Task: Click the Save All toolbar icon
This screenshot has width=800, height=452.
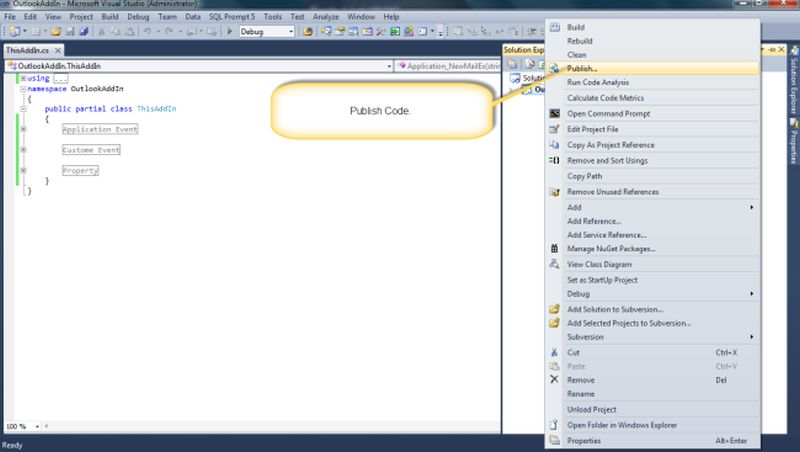Action: click(84, 32)
